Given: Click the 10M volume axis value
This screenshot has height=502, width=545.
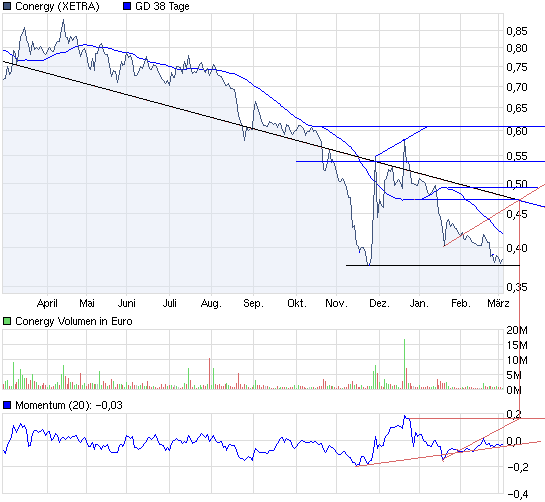Looking at the screenshot, I should point(517,360).
